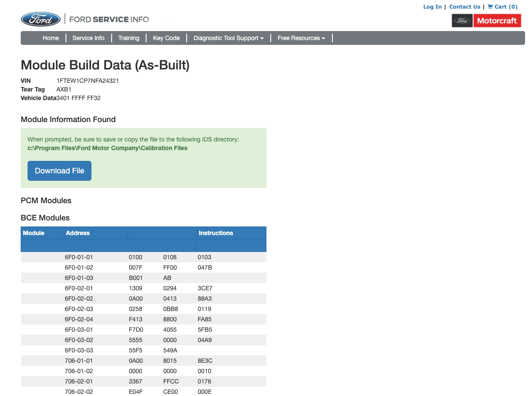Screen dimensions: 532x396
Task: Click the FORD SERVICE INFO site title
Action: (109, 19)
